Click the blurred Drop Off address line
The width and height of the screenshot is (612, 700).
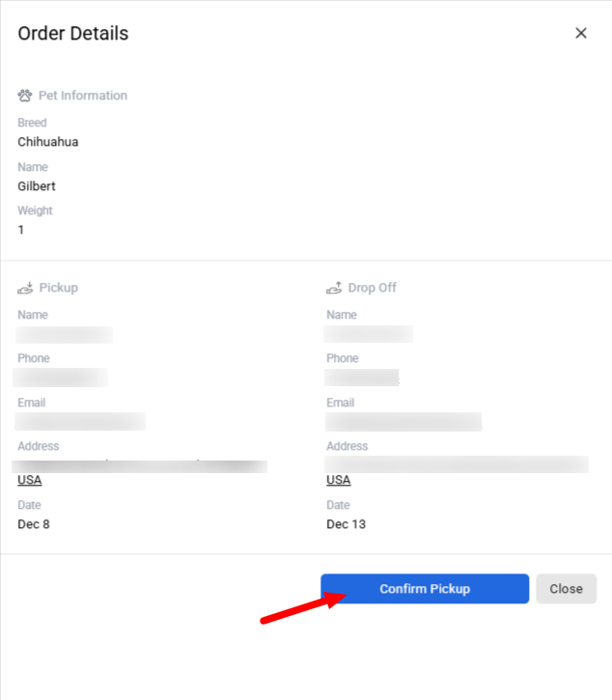tap(457, 464)
